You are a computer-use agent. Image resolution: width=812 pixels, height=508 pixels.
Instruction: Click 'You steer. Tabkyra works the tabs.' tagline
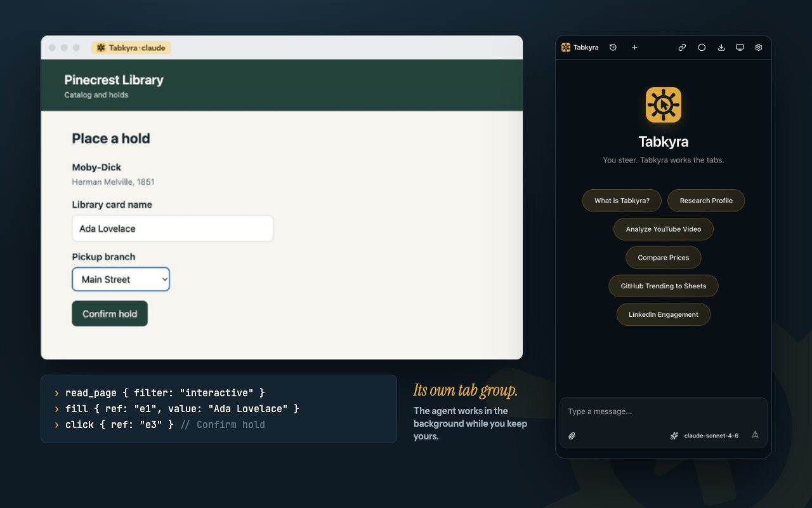pos(664,160)
